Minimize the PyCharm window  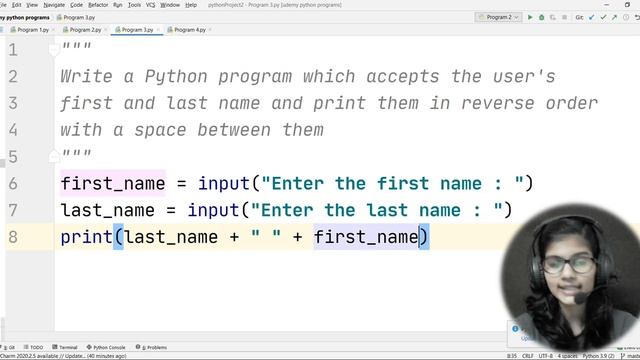tap(607, 5)
